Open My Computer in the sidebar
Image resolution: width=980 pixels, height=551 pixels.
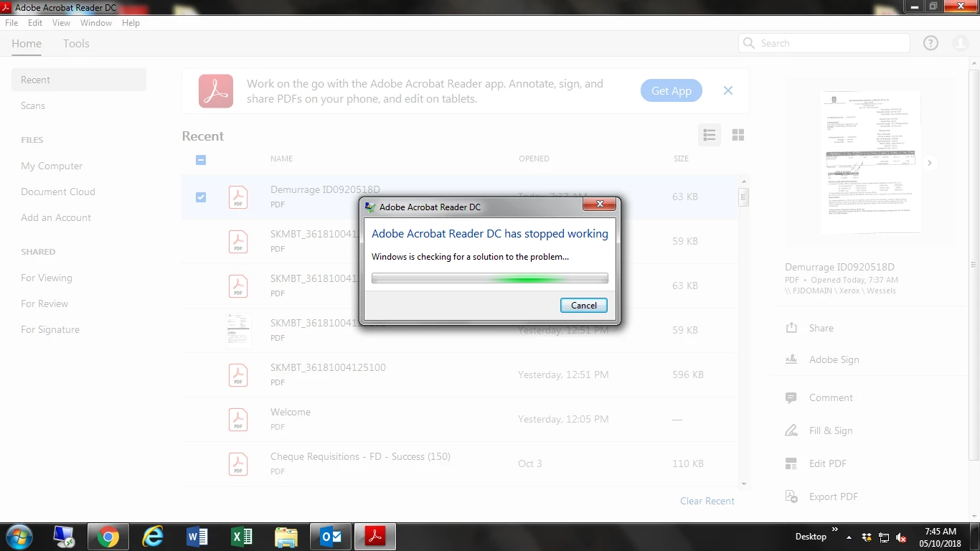[x=52, y=166]
